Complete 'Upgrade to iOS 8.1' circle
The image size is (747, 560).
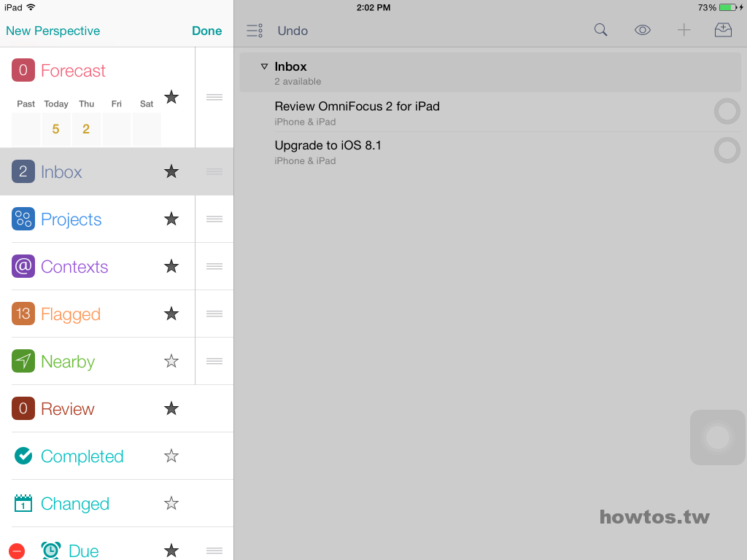coord(727,150)
